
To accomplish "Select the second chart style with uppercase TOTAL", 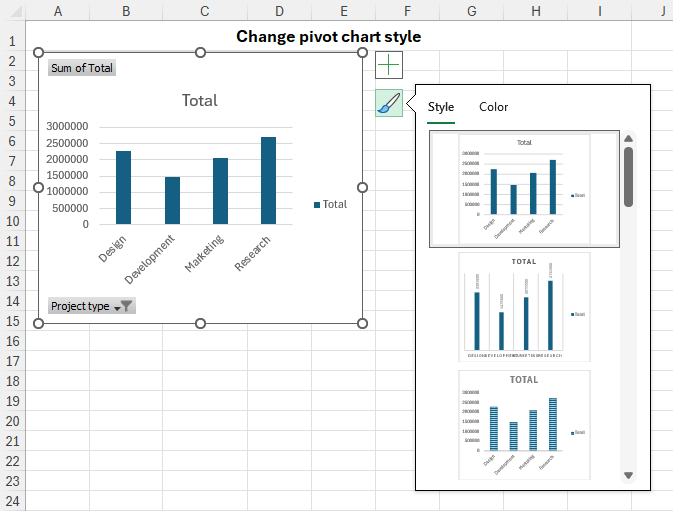I will coord(524,307).
